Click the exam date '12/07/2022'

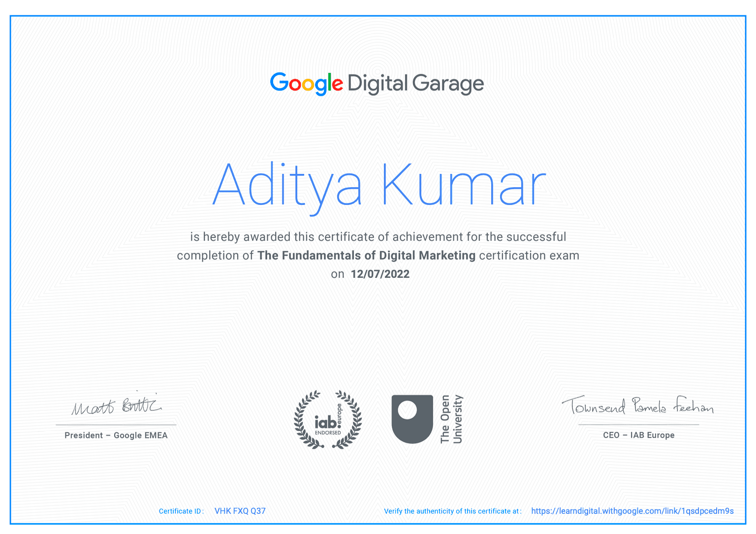(x=380, y=274)
